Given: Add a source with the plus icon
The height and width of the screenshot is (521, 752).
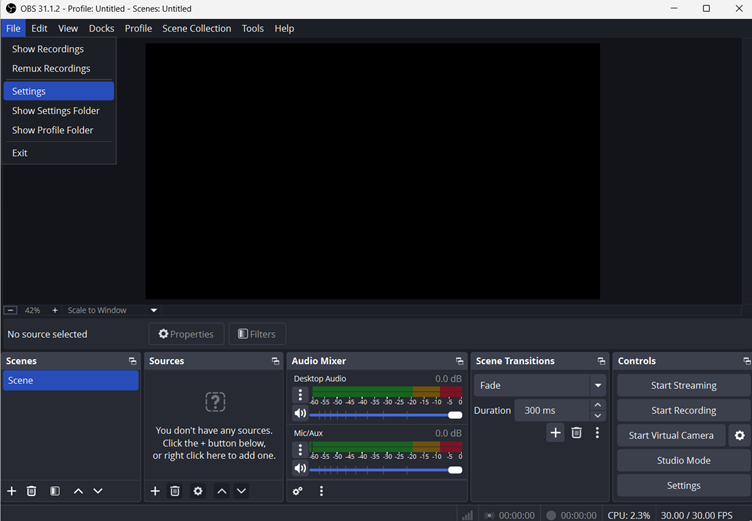Looking at the screenshot, I should click(x=155, y=491).
